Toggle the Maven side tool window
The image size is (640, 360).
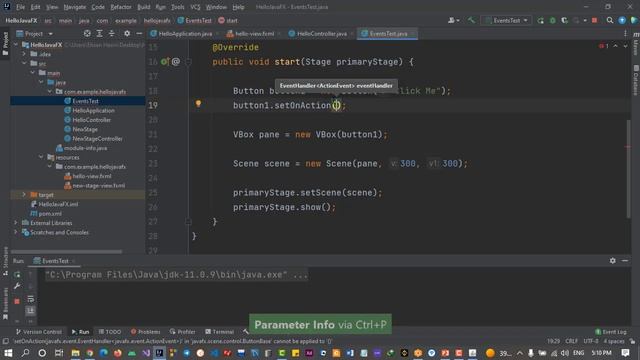click(x=636, y=44)
